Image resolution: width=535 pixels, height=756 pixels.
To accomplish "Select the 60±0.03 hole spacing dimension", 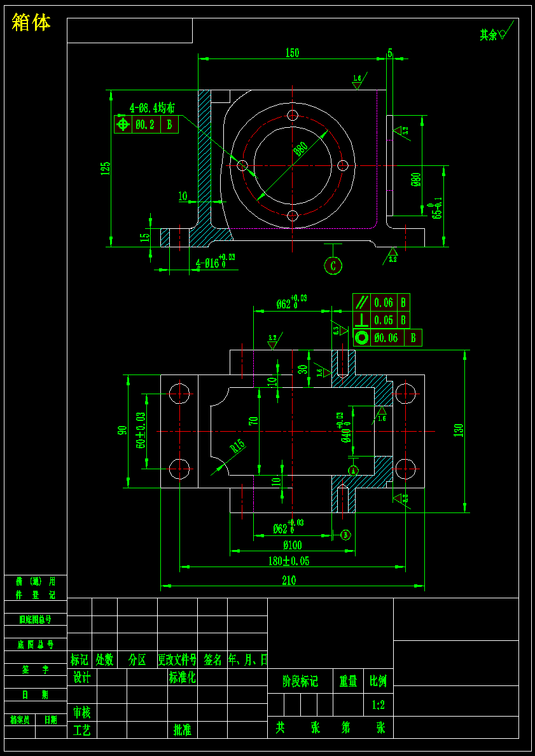I will pyautogui.click(x=141, y=430).
